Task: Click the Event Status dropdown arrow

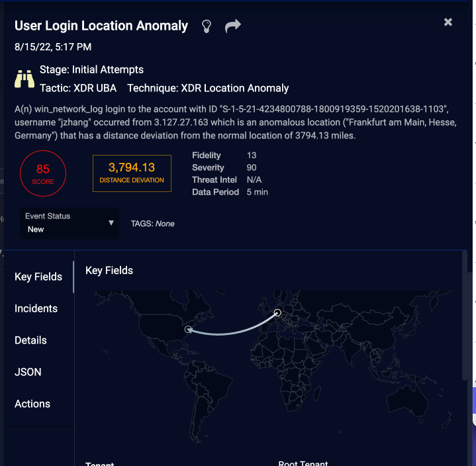Action: click(111, 223)
